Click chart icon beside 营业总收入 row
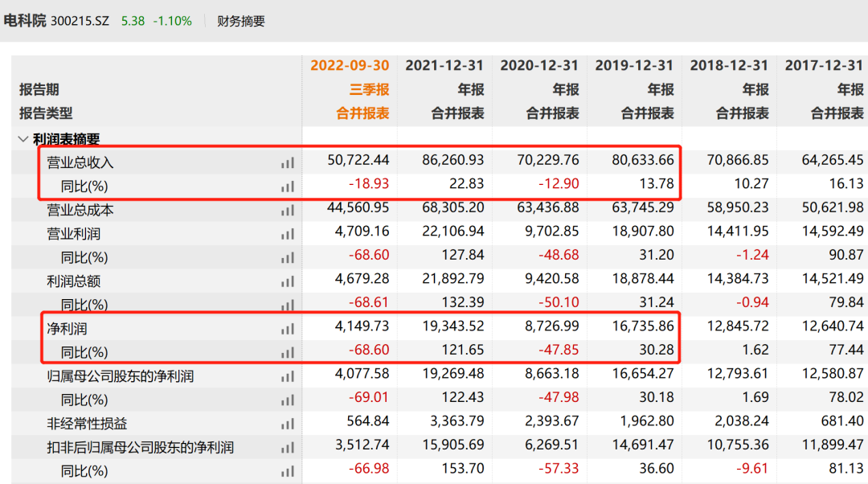 288,162
